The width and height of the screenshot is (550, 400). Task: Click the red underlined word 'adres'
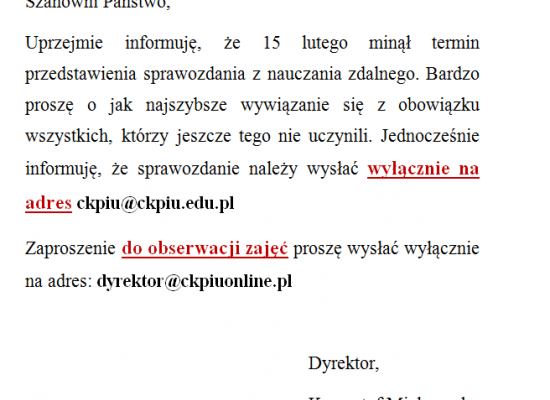pos(48,204)
